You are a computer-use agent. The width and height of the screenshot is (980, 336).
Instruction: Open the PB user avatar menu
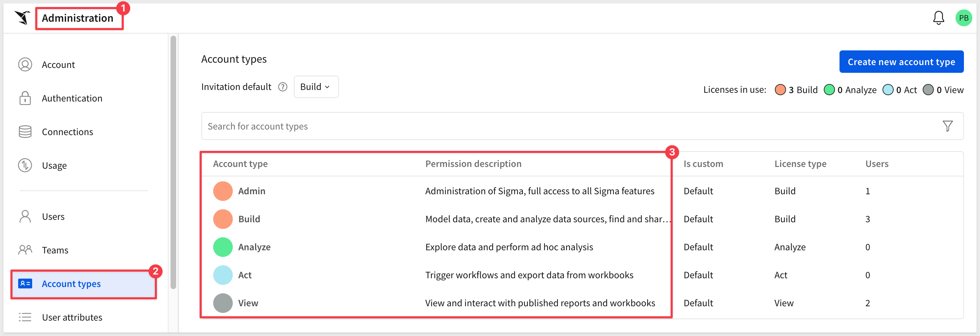pyautogui.click(x=964, y=17)
